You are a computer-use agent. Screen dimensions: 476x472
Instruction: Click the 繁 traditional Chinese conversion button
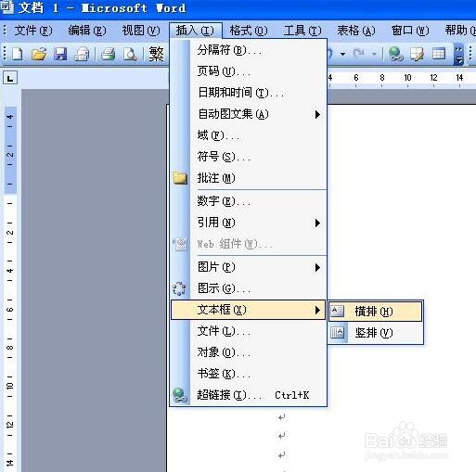[156, 54]
